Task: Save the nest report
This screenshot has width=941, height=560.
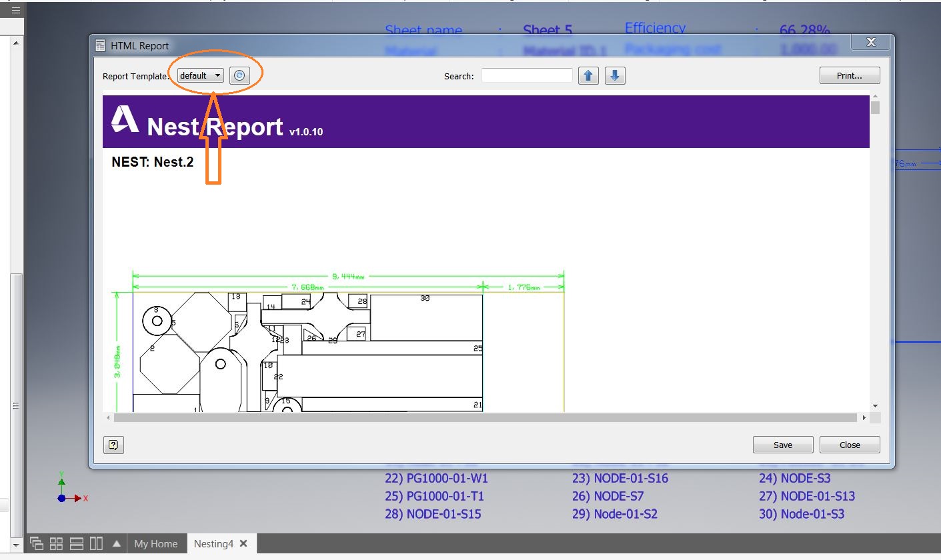Action: coord(782,445)
